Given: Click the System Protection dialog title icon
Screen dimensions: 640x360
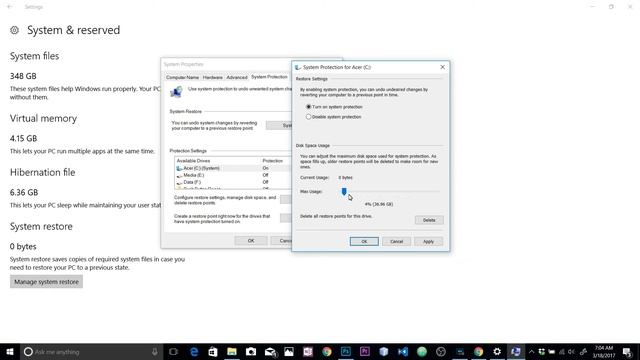Looking at the screenshot, I should tap(298, 67).
